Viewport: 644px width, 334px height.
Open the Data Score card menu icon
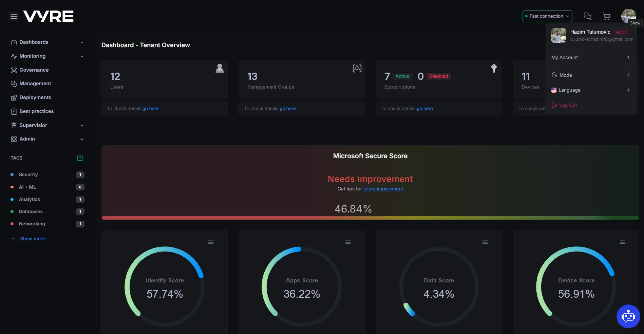[485, 242]
